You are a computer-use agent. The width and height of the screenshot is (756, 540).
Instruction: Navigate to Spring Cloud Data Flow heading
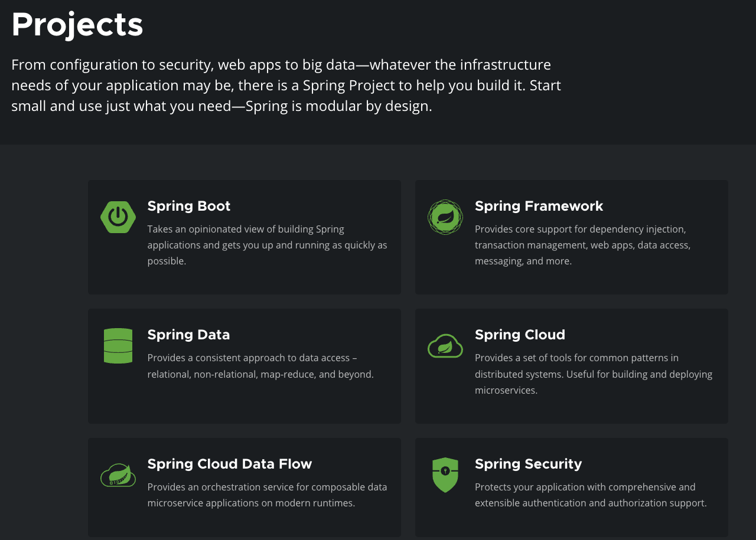point(229,464)
